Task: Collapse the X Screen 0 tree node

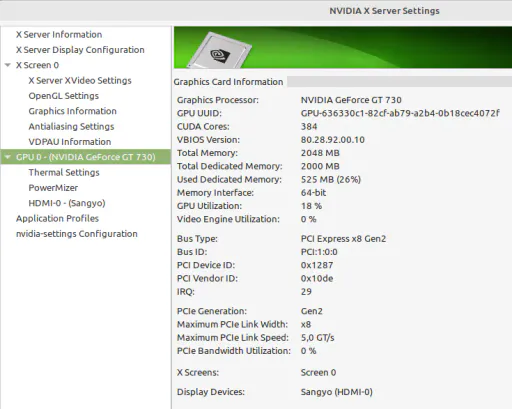Action: [x=8, y=65]
